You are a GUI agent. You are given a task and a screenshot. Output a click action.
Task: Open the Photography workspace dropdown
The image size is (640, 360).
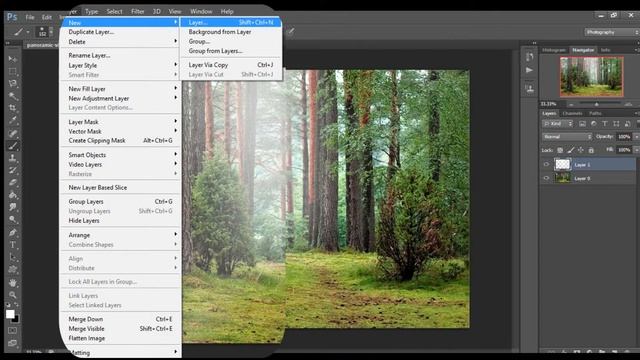pos(611,32)
